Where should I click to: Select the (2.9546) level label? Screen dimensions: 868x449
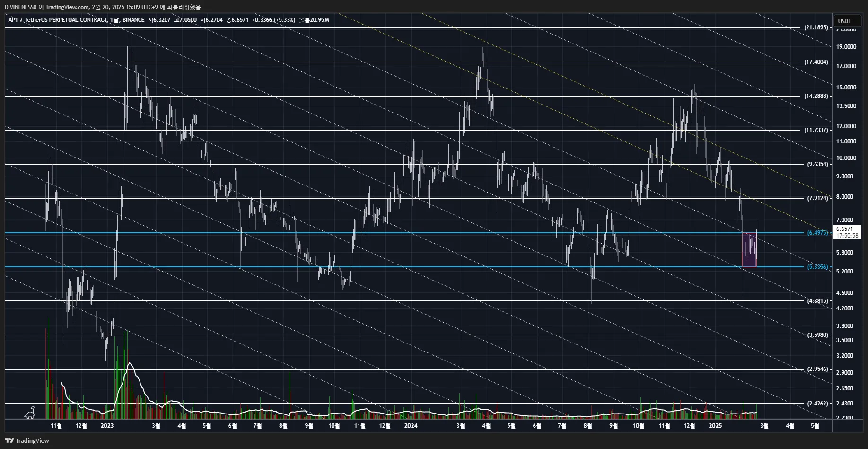click(x=818, y=369)
